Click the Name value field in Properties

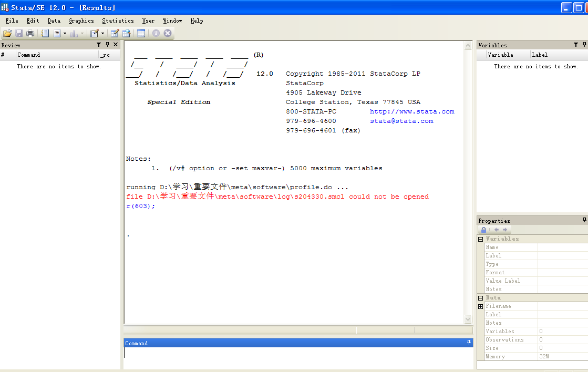562,247
